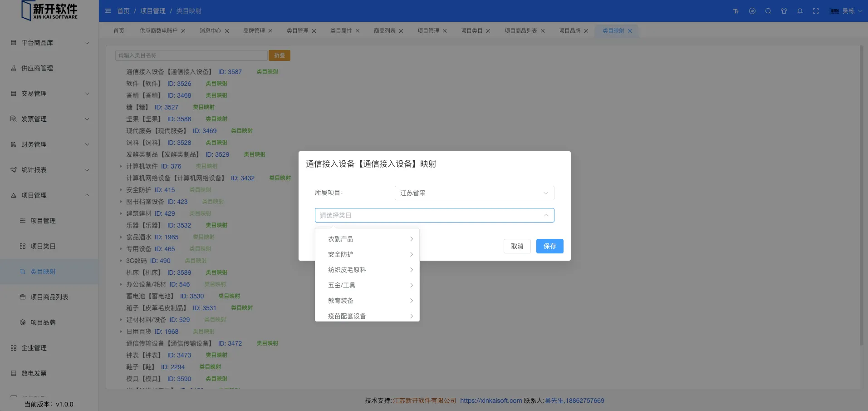Close the 品牌管理 tab
The height and width of the screenshot is (411, 868).
pos(270,31)
